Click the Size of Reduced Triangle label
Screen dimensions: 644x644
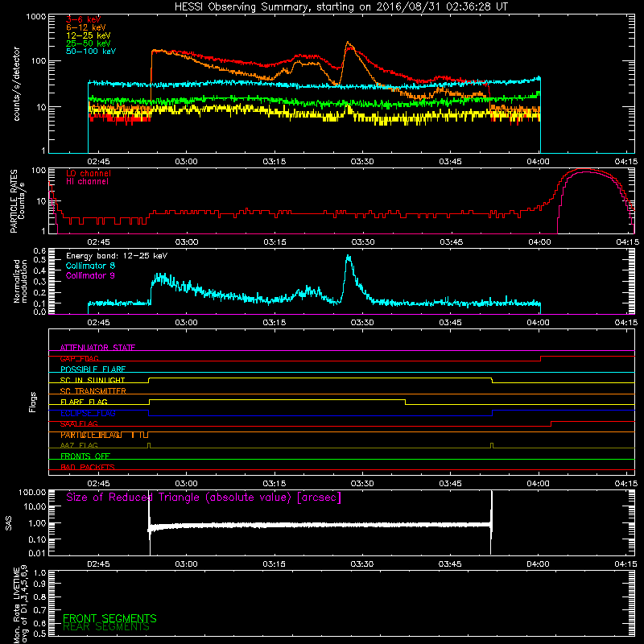(x=204, y=497)
